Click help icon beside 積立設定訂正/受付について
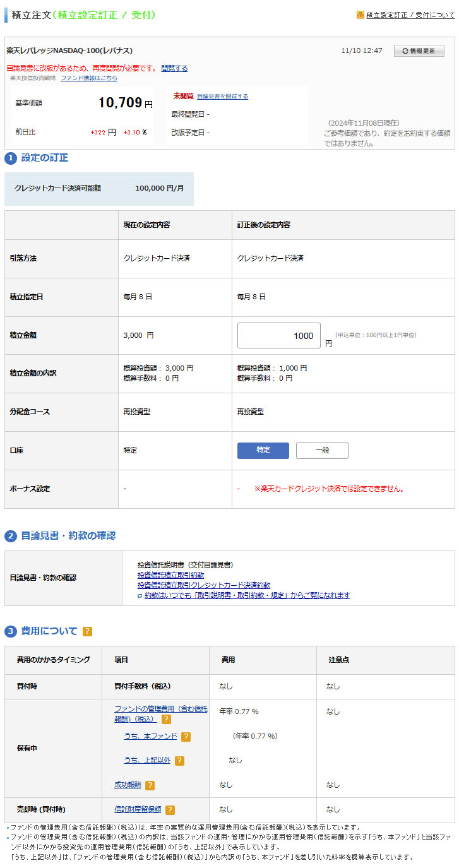Viewport: 459px width, 868px height. click(x=361, y=15)
